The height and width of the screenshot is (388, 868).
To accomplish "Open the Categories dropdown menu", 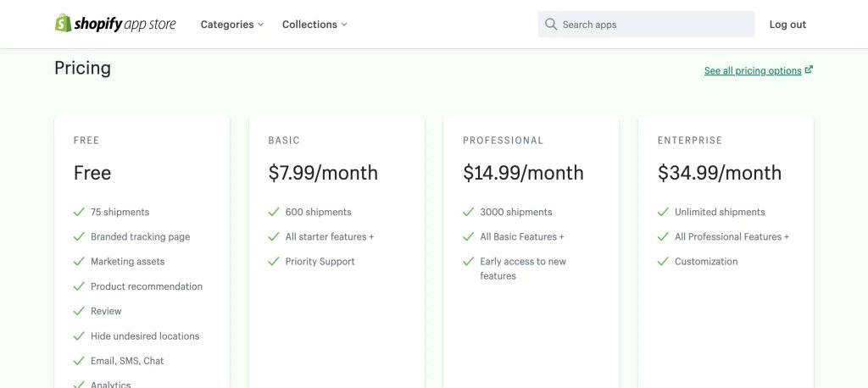I will tap(232, 25).
